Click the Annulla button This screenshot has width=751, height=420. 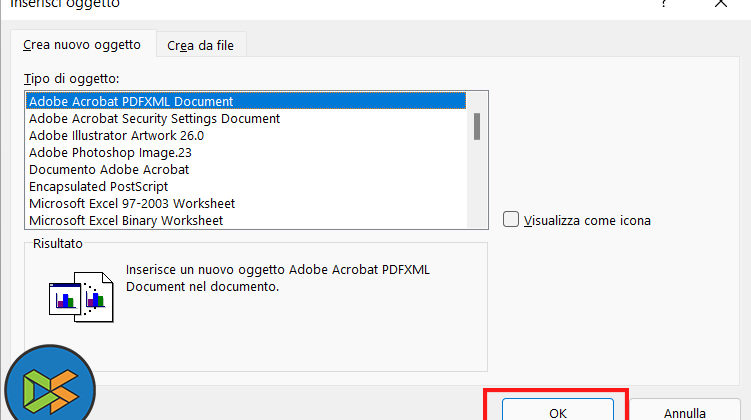pos(683,411)
